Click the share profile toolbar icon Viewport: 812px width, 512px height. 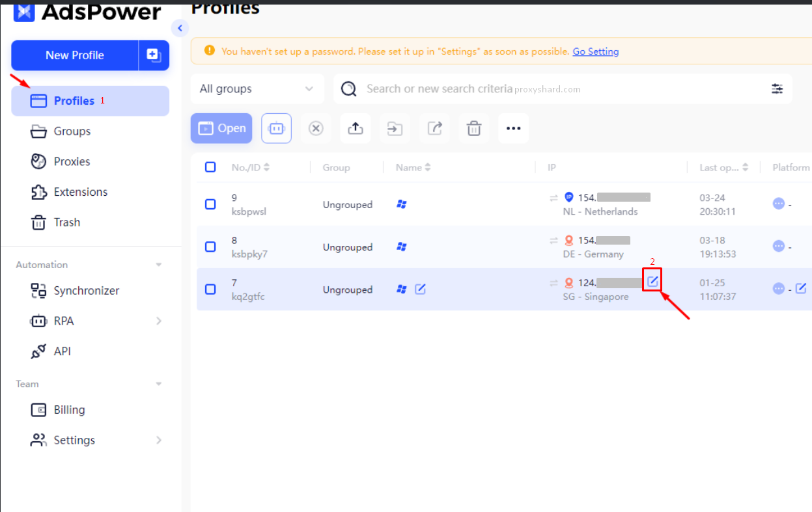[434, 128]
